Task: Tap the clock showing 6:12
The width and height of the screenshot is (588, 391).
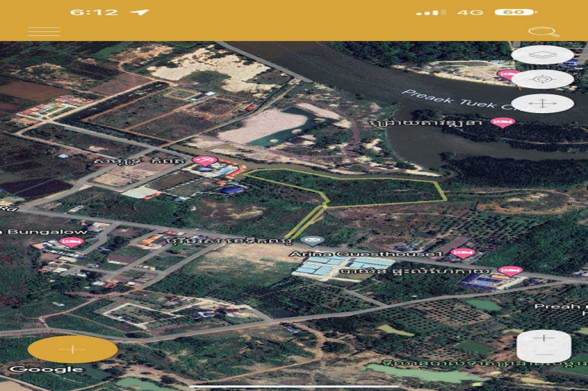Action: [94, 12]
